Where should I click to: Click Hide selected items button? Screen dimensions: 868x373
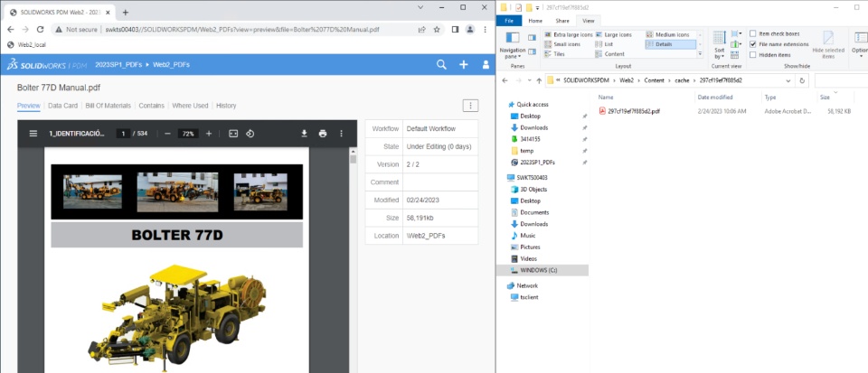tap(828, 45)
